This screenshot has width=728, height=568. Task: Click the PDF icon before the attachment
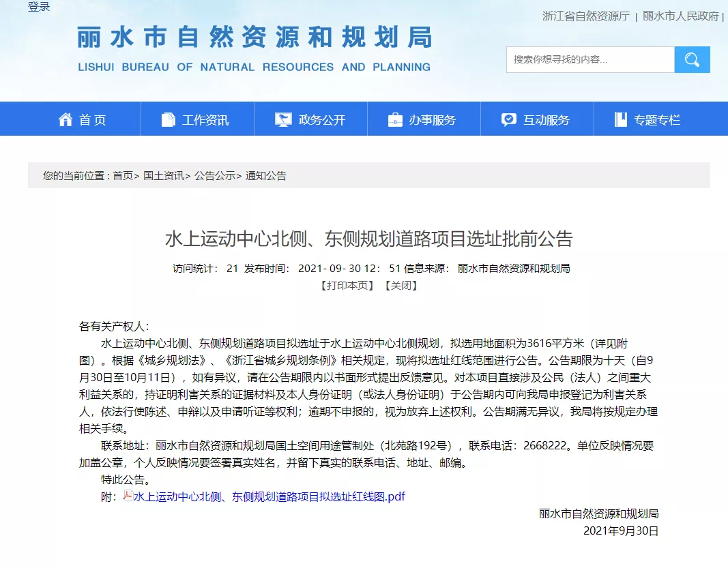click(x=128, y=496)
